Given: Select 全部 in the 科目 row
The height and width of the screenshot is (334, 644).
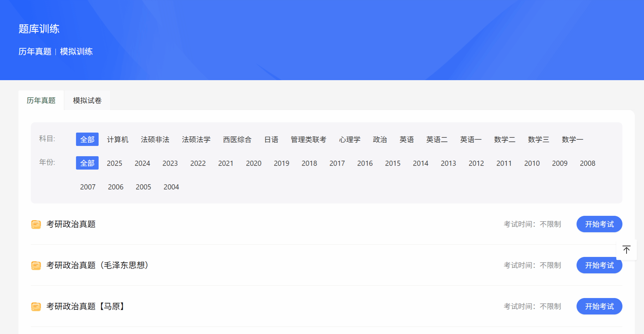Looking at the screenshot, I should 87,139.
